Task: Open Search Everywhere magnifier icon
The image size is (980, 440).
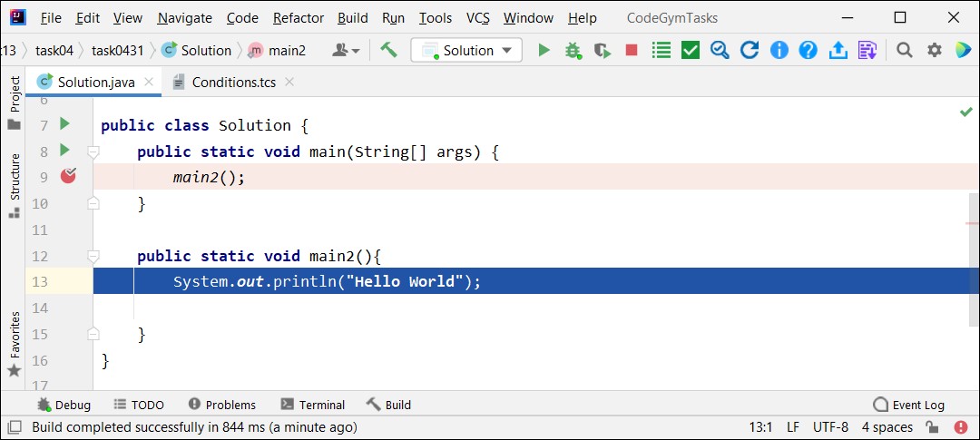Action: click(904, 50)
